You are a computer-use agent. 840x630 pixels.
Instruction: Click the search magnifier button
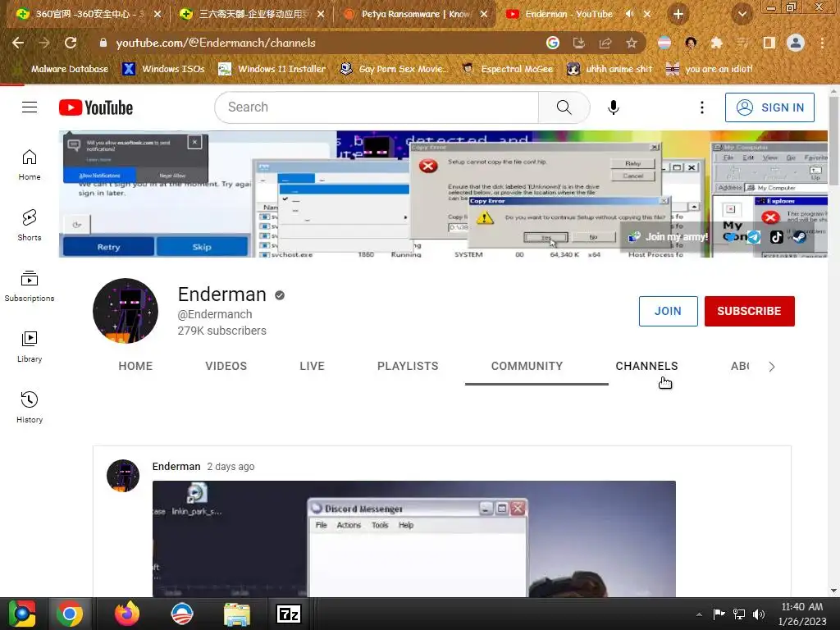tap(564, 107)
